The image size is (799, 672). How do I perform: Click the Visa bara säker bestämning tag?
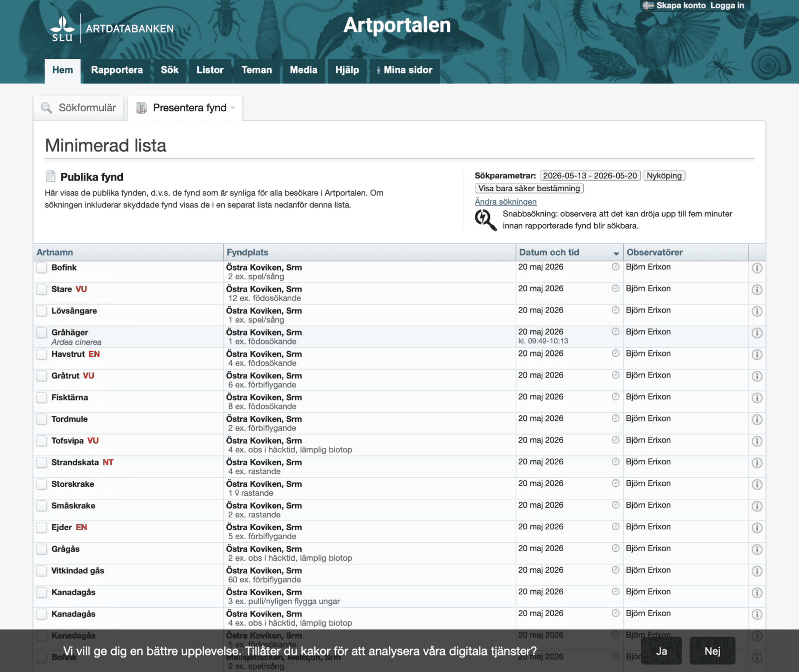tap(529, 188)
